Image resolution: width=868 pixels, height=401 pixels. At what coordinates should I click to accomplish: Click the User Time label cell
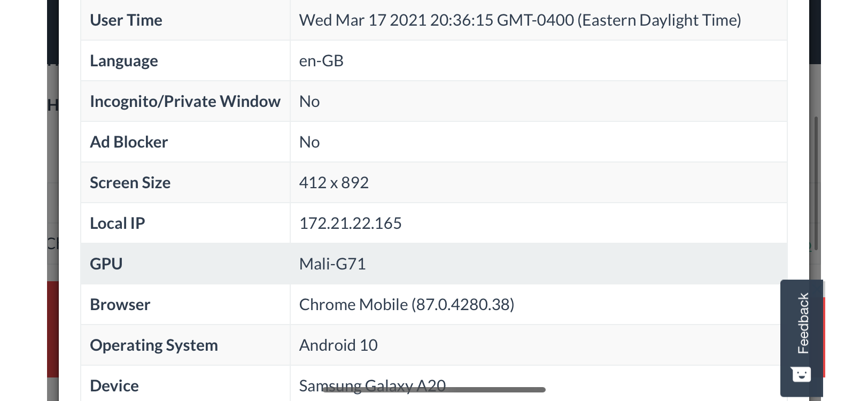click(x=126, y=20)
